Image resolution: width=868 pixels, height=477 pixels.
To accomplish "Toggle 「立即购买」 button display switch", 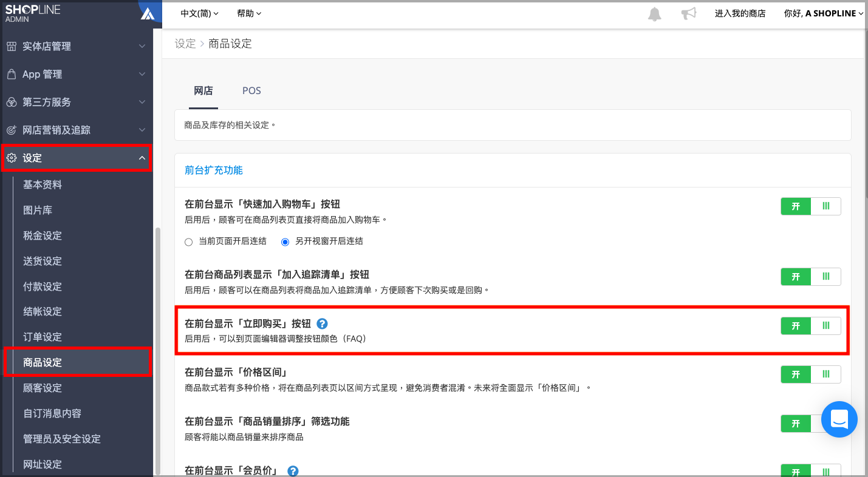I will (811, 325).
